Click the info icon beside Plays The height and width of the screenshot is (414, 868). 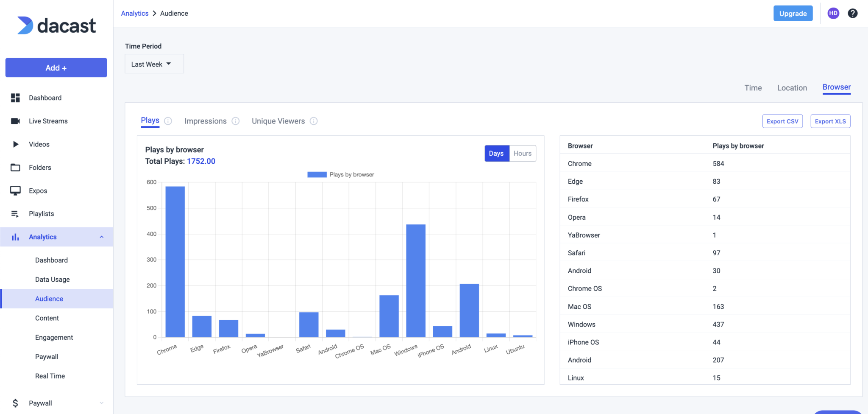168,121
